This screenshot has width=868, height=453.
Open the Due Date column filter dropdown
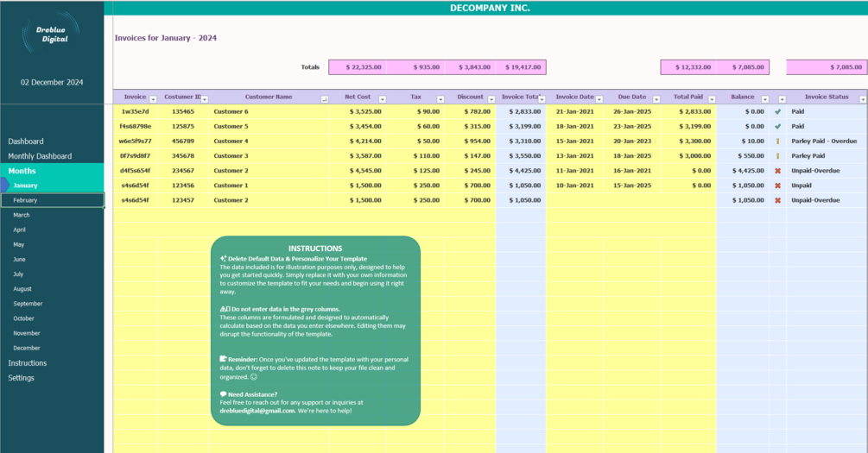656,99
